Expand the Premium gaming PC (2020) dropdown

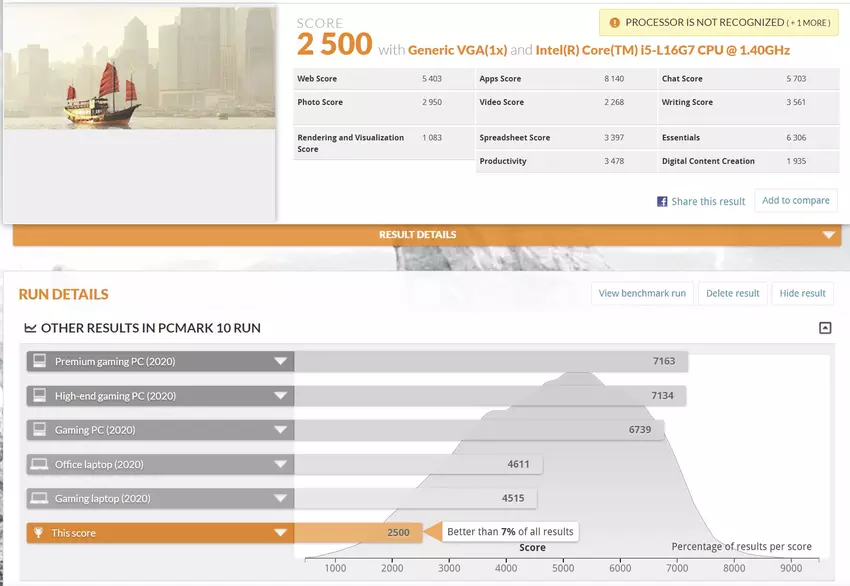click(x=281, y=362)
